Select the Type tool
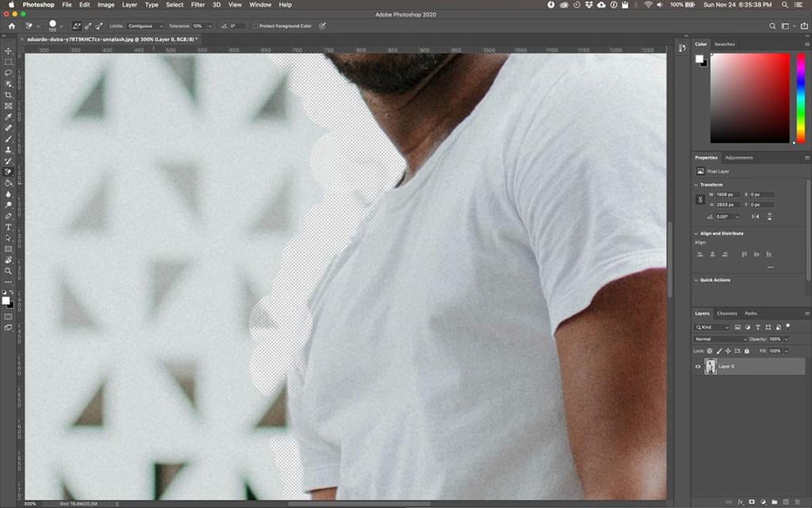The image size is (812, 508). [9, 227]
